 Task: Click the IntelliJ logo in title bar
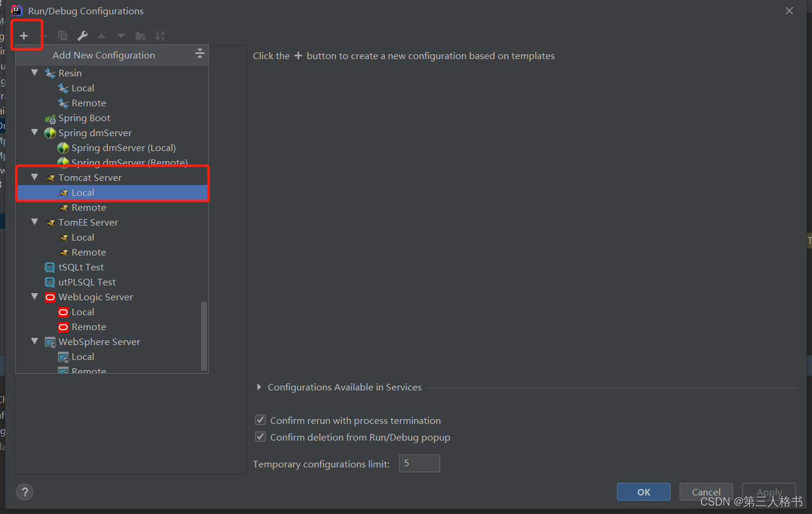click(x=17, y=10)
